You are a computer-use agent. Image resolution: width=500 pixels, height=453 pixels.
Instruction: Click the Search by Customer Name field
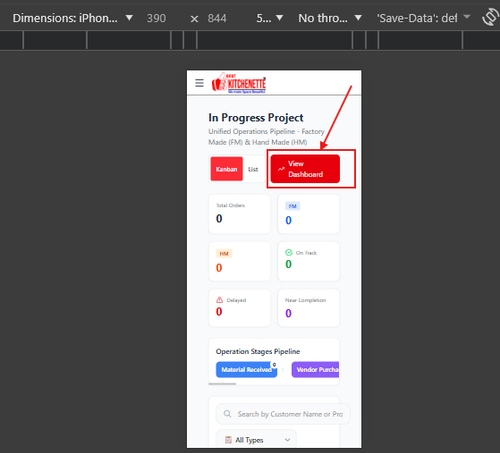pos(283,414)
